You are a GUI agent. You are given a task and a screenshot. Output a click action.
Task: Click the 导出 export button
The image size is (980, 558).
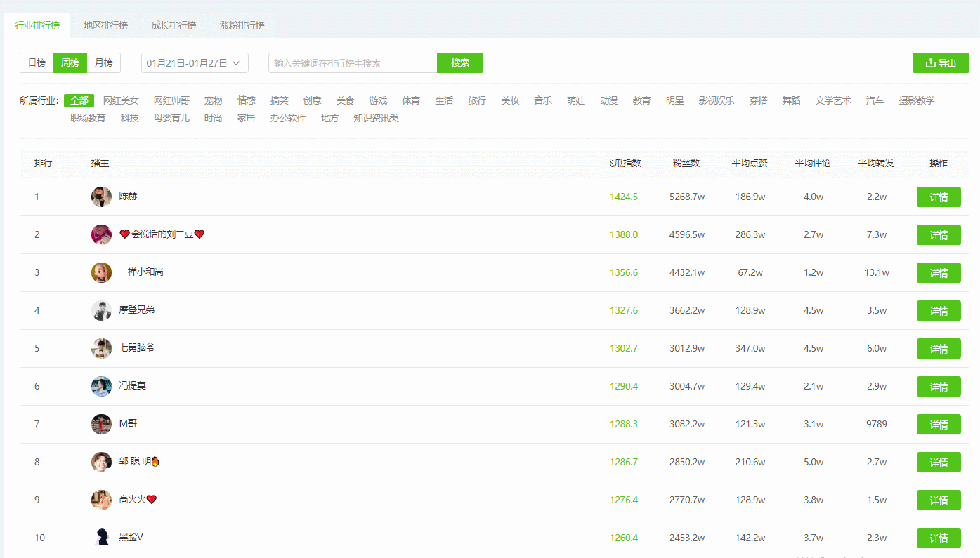pos(941,63)
